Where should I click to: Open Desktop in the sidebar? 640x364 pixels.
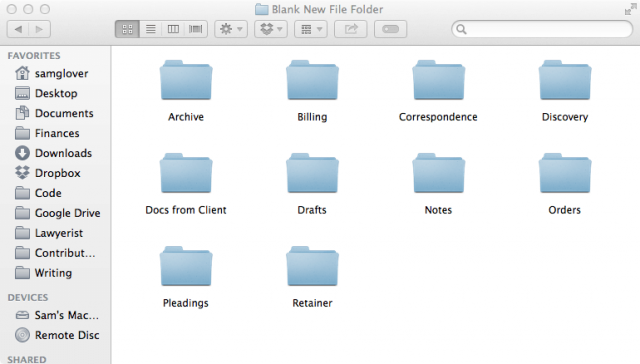(x=55, y=93)
